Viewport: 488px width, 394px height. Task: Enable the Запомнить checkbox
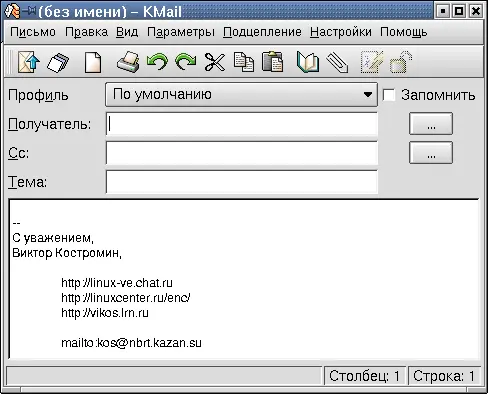click(389, 95)
